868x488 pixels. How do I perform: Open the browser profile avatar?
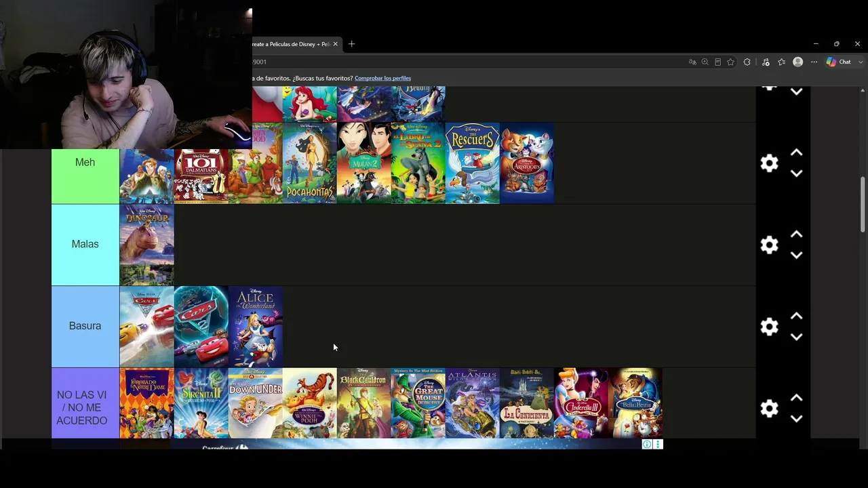tap(798, 62)
